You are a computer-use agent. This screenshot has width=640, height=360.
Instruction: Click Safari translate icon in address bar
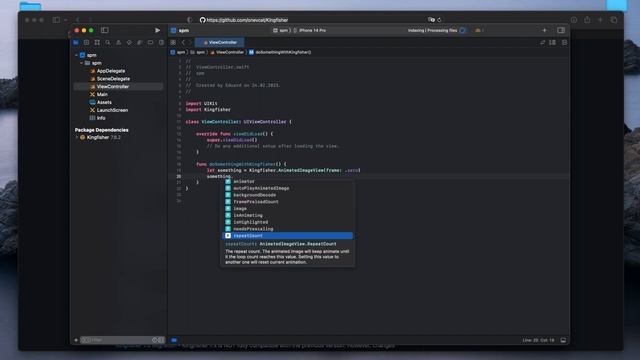(x=431, y=20)
